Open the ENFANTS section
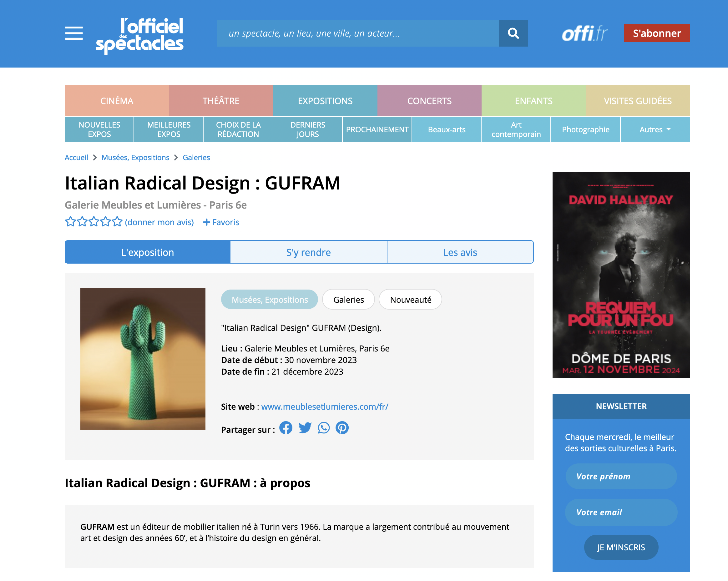The width and height of the screenshot is (728, 581). [533, 101]
